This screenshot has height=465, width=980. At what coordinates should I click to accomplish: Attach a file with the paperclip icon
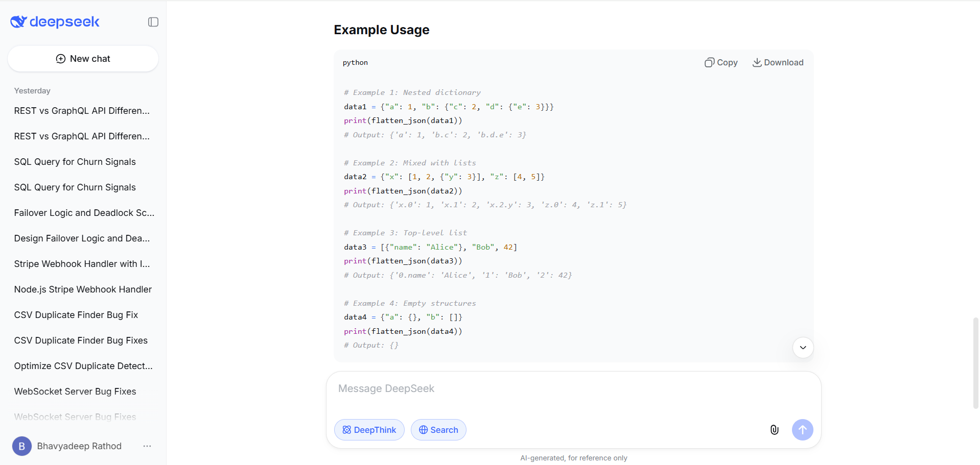point(774,430)
